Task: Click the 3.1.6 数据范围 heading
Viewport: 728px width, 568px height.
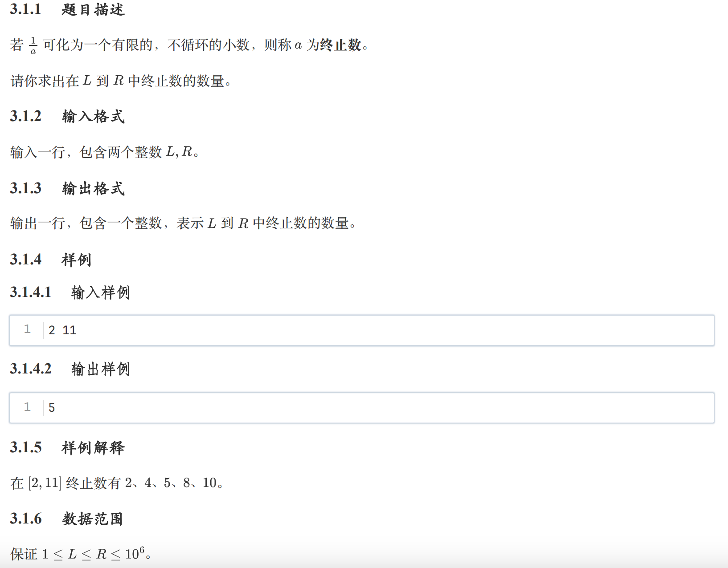Action: tap(66, 519)
